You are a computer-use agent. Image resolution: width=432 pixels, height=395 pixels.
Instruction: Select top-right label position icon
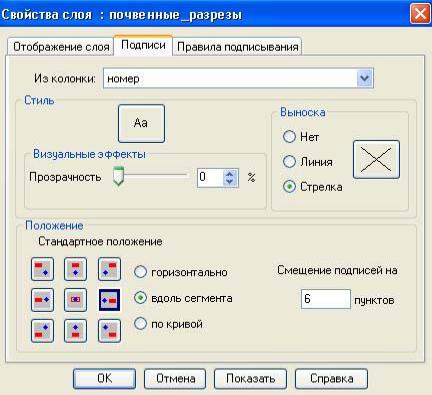(109, 269)
